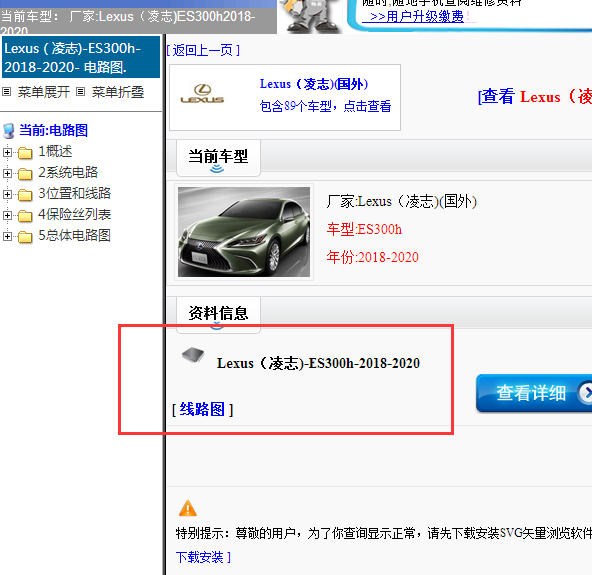Image resolution: width=592 pixels, height=575 pixels.
Task: Click the folder icon beside 5总体电路图
Action: pyautogui.click(x=25, y=237)
